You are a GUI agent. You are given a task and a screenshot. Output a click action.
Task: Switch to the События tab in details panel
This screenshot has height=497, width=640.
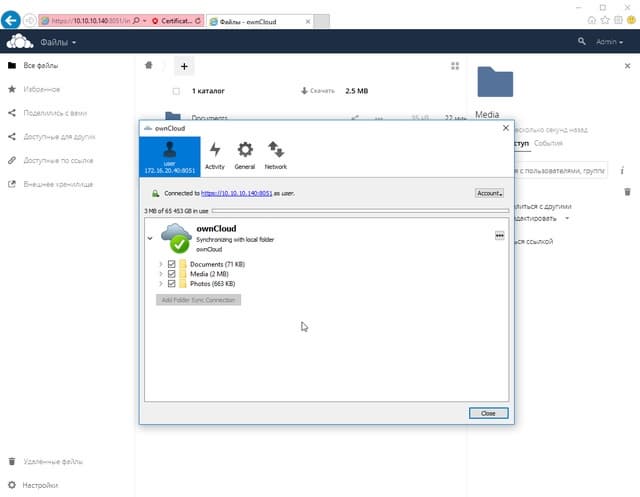click(548, 143)
